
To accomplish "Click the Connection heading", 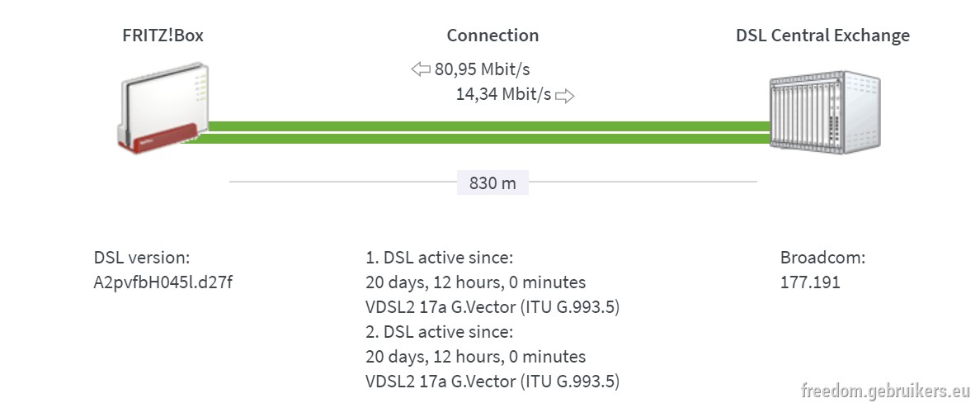I will point(492,35).
